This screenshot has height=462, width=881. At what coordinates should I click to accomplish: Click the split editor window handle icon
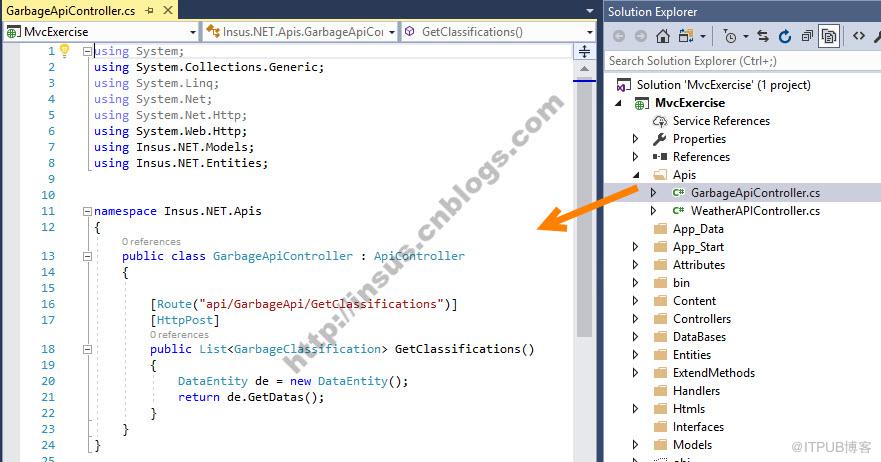tap(584, 52)
